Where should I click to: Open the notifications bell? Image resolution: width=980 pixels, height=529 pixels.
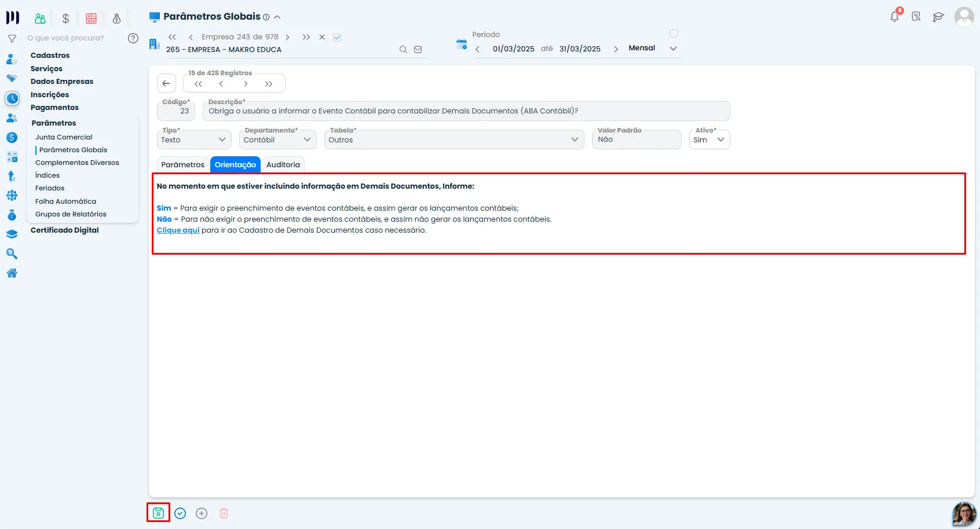point(895,16)
